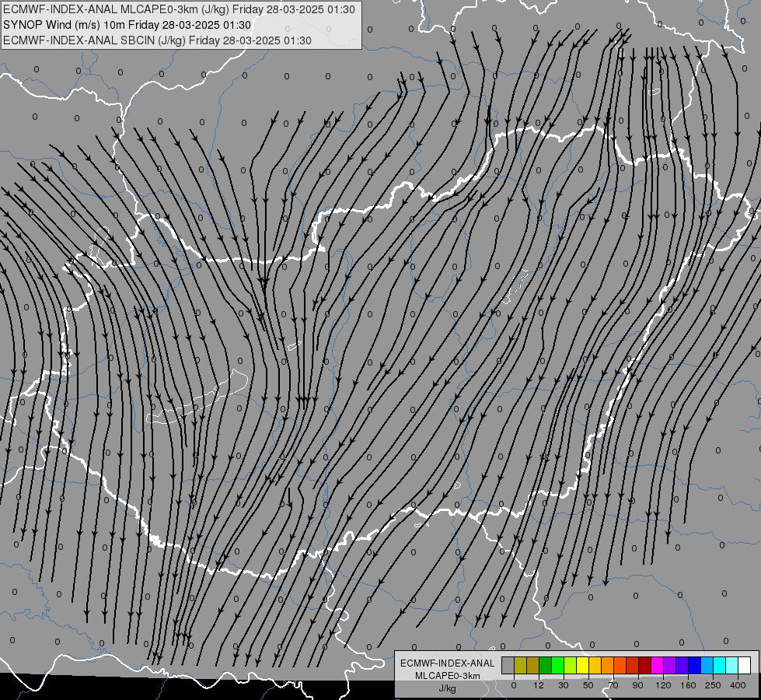Click the legend tick value '120'
This screenshot has width=761, height=700.
664,685
